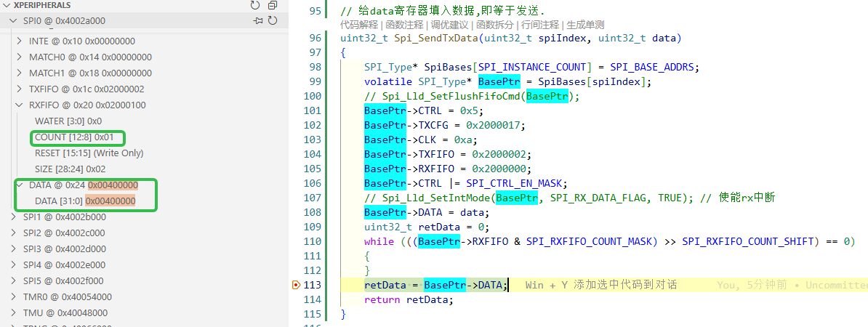Click the 代码解释 code lens link
Screen dimensions: 868x327
pyautogui.click(x=358, y=25)
